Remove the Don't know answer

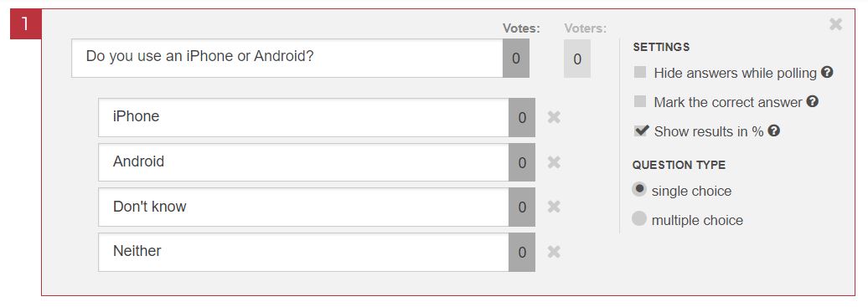click(x=554, y=207)
